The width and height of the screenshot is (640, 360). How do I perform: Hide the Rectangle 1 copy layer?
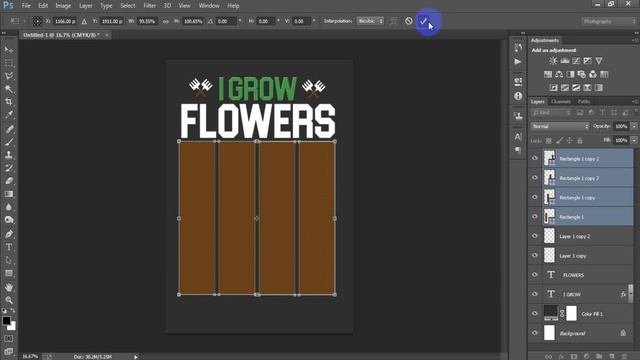[x=535, y=197]
